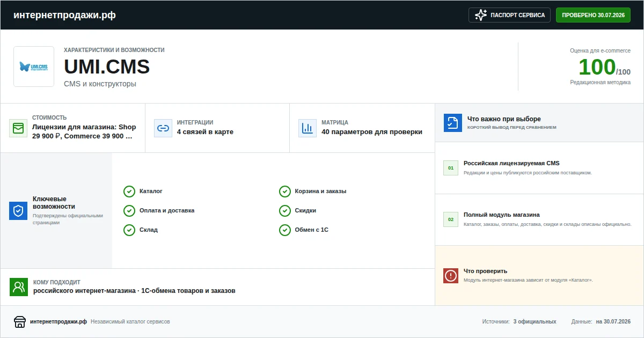Screen dimensions: 644x338
Task: Open the Паспорт сервиса button
Action: 510,15
